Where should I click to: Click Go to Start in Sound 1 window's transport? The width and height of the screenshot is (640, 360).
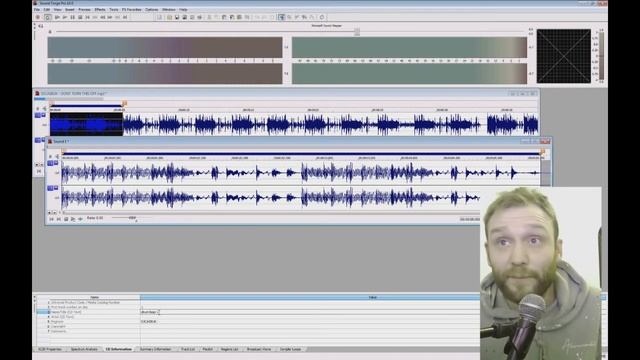[x=51, y=219]
